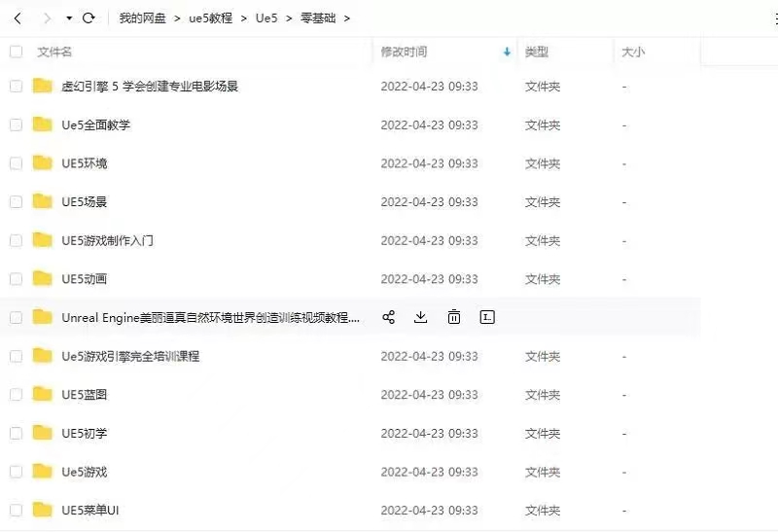
Task: Open the navigation history dropdown caret
Action: point(69,18)
